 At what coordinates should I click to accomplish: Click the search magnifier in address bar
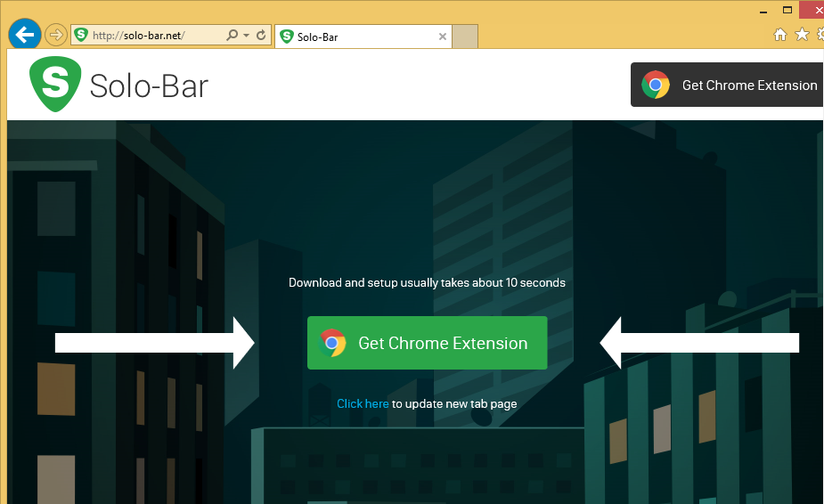click(233, 36)
